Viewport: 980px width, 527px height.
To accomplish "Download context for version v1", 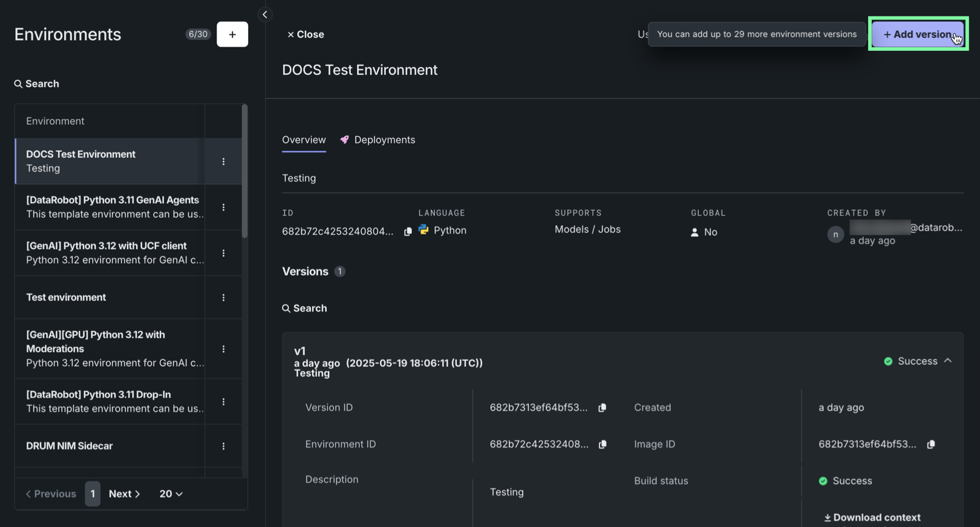I will pyautogui.click(x=872, y=517).
